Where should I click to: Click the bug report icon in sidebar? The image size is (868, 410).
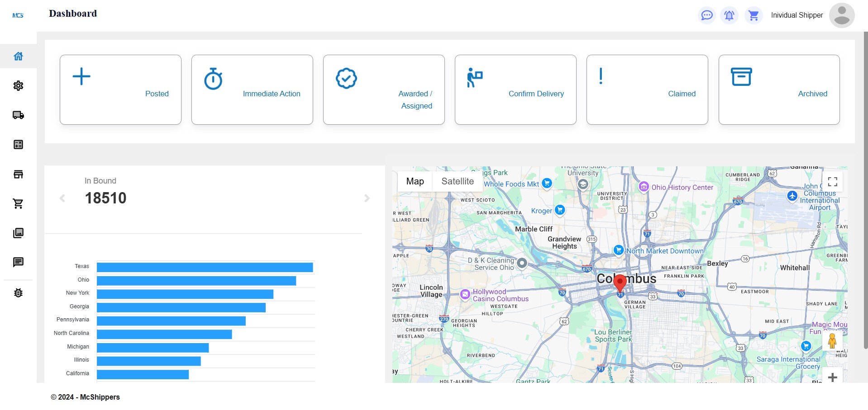tap(18, 292)
